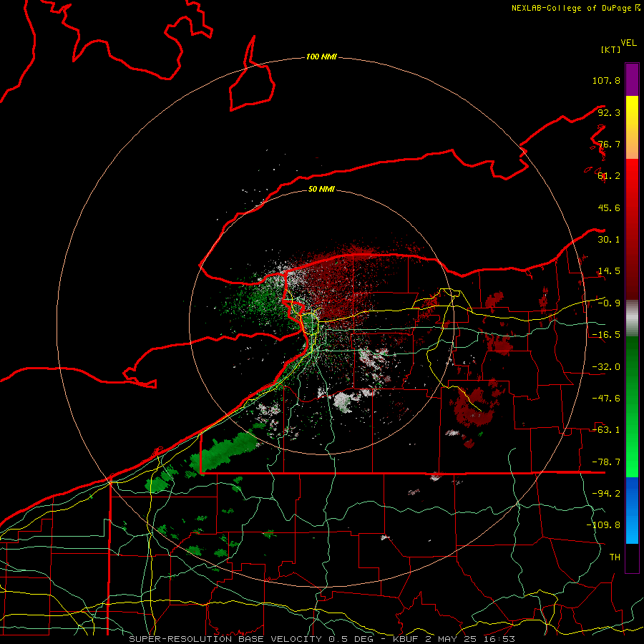Screen dimensions: 644x644
Task: Click the Super-Resolution Base Velocity caption at bottom
Action: pos(321,639)
